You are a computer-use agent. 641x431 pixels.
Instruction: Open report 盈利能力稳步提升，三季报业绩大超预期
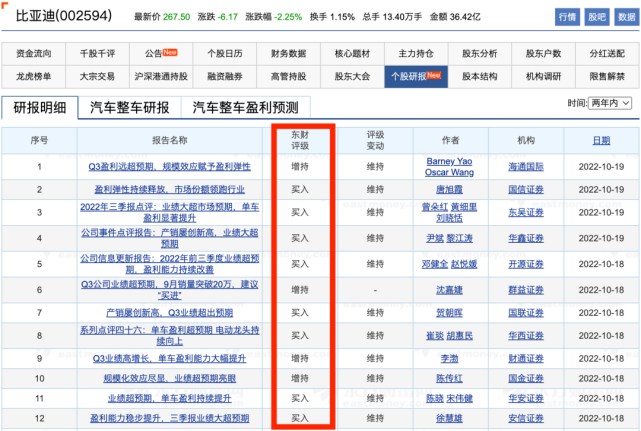(170, 418)
